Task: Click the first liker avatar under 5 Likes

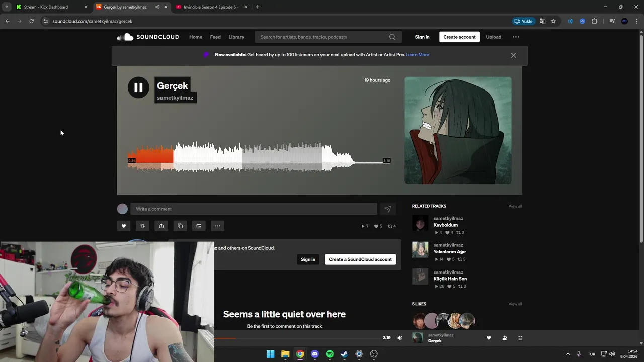Action: click(419, 321)
